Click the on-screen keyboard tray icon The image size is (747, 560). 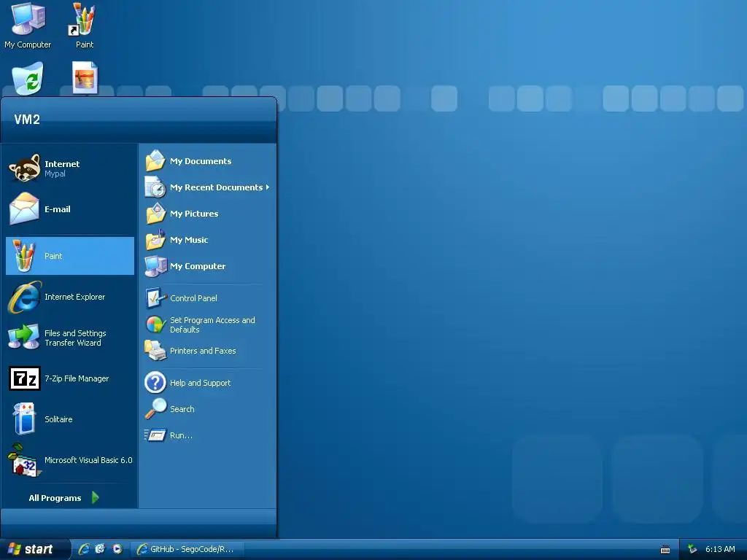(665, 550)
